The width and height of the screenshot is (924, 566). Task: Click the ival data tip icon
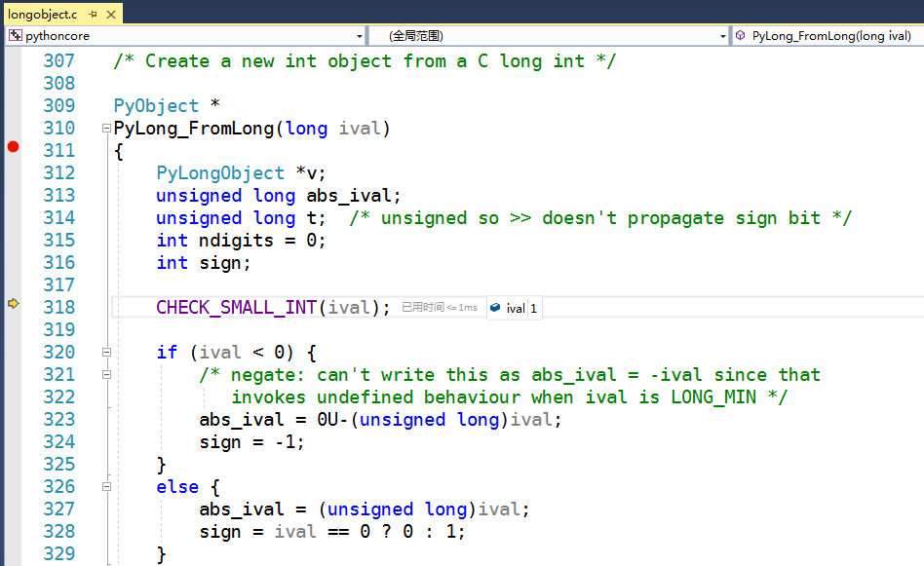pos(495,308)
